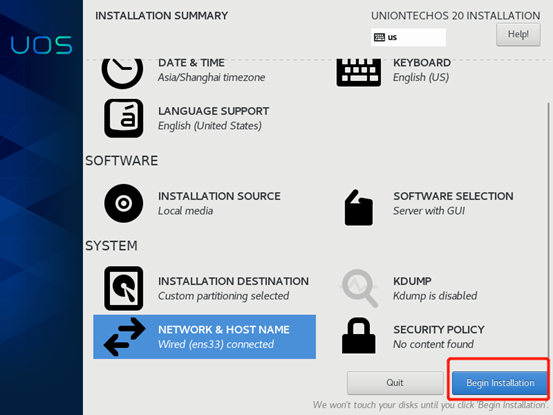Click the Installation Source disc icon
Viewport: 553px width, 415px height.
pos(124,203)
